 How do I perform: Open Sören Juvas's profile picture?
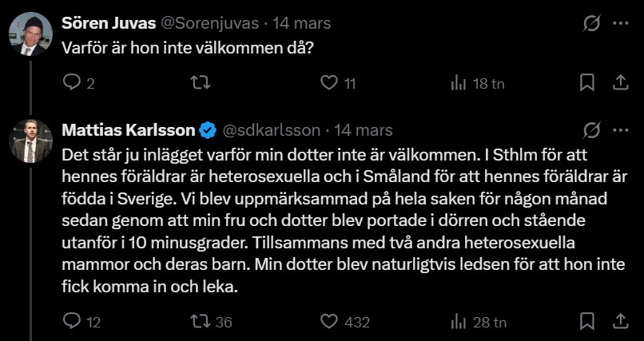30,34
